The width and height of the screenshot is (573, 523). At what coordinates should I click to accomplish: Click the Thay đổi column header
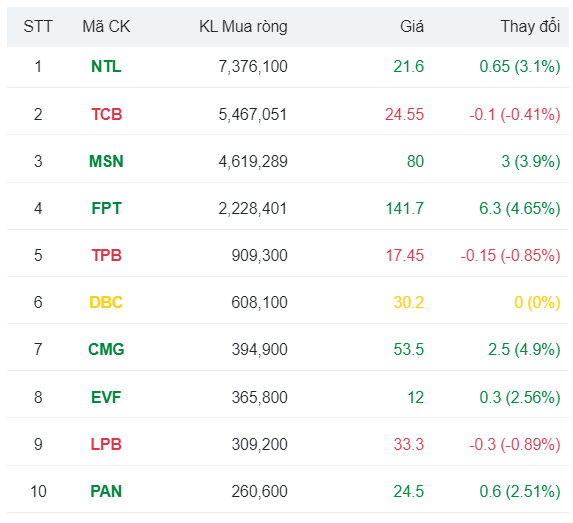pyautogui.click(x=530, y=26)
